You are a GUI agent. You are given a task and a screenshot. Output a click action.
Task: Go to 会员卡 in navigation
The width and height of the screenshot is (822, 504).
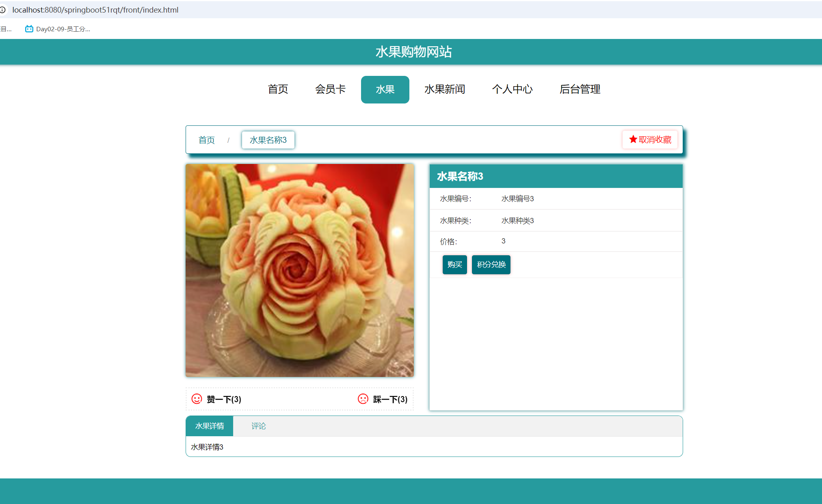pos(330,89)
